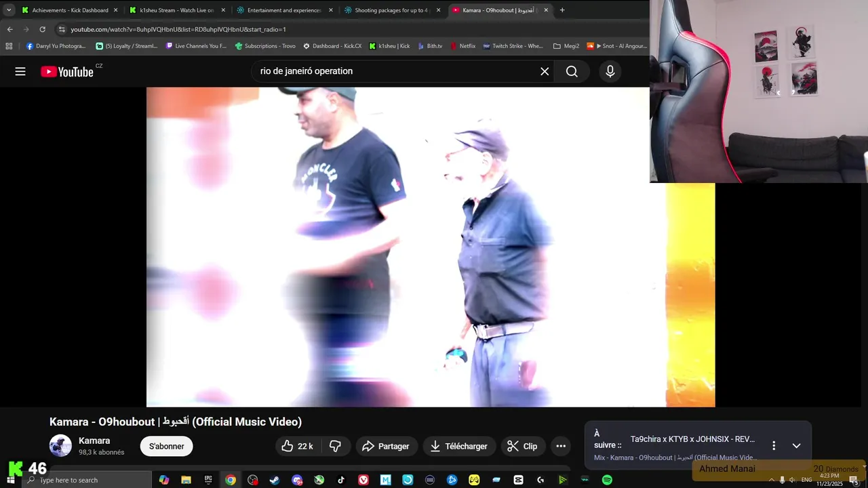The width and height of the screenshot is (868, 488).
Task: Click the system tray microphone icon
Action: point(782,480)
